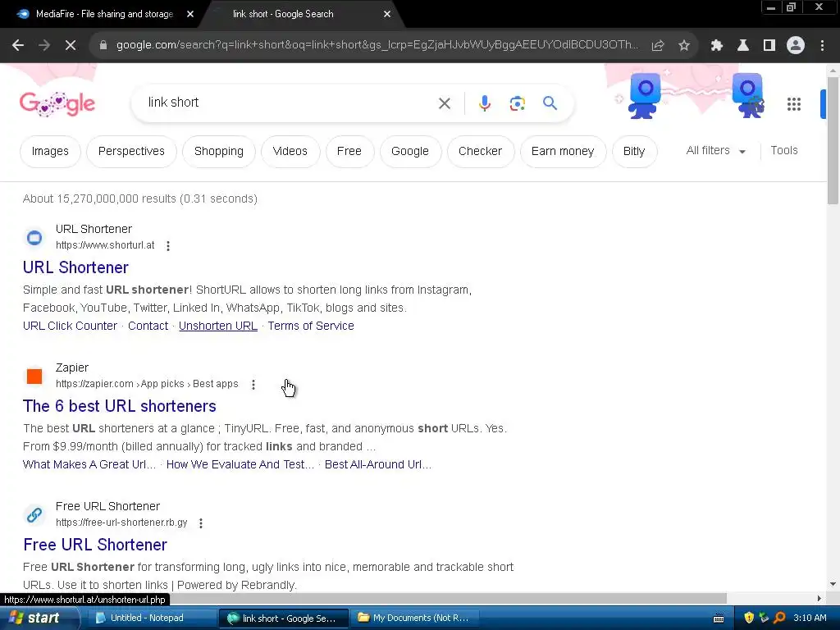Apply the Checker filter chip
This screenshot has height=630, width=840.
[480, 152]
